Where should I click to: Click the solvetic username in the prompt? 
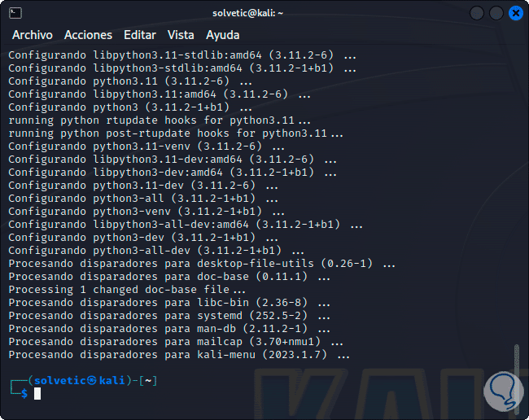point(59,380)
